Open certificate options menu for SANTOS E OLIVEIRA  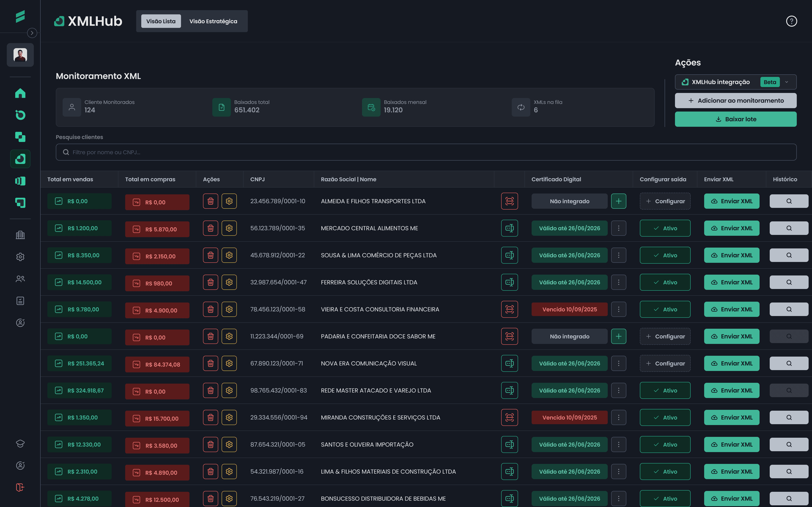[618, 445]
